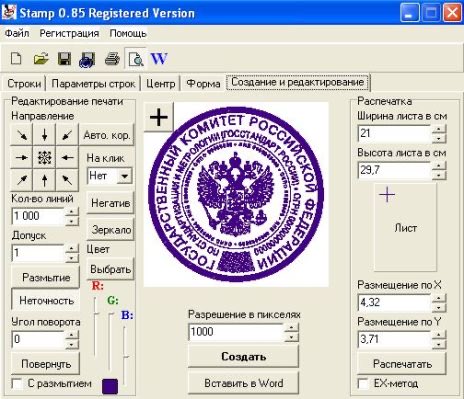Click the Неточность button

coord(46,300)
